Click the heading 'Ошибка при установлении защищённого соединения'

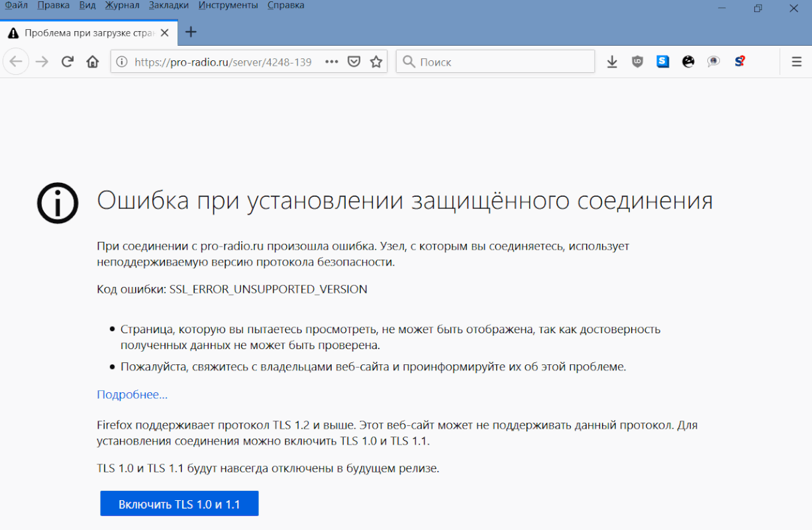(405, 201)
